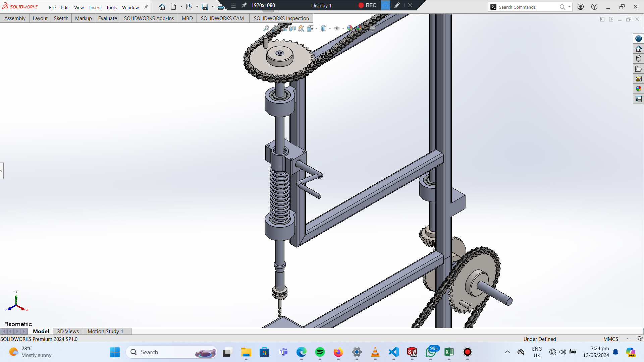Open the Design Library task pane tab

(638, 59)
